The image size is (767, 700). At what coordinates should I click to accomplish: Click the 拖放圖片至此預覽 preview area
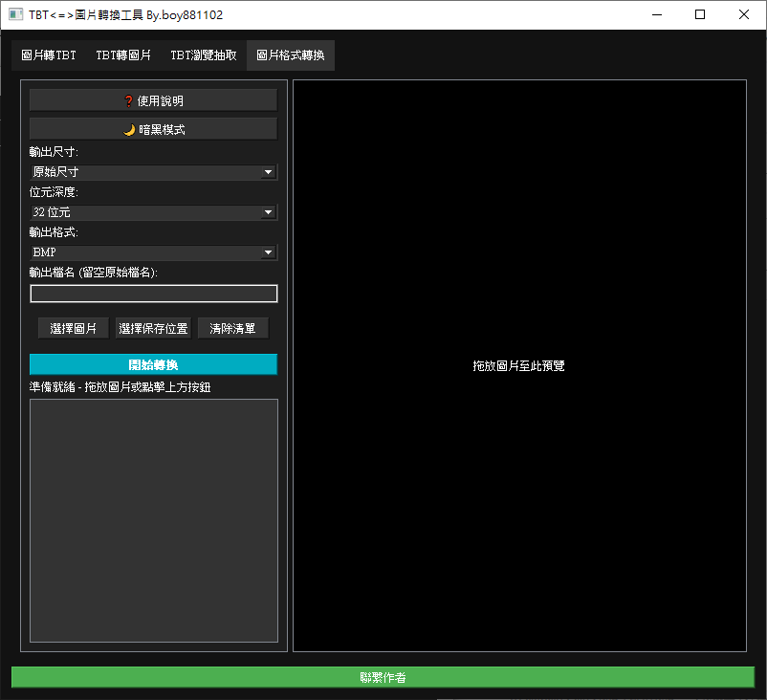tap(519, 366)
